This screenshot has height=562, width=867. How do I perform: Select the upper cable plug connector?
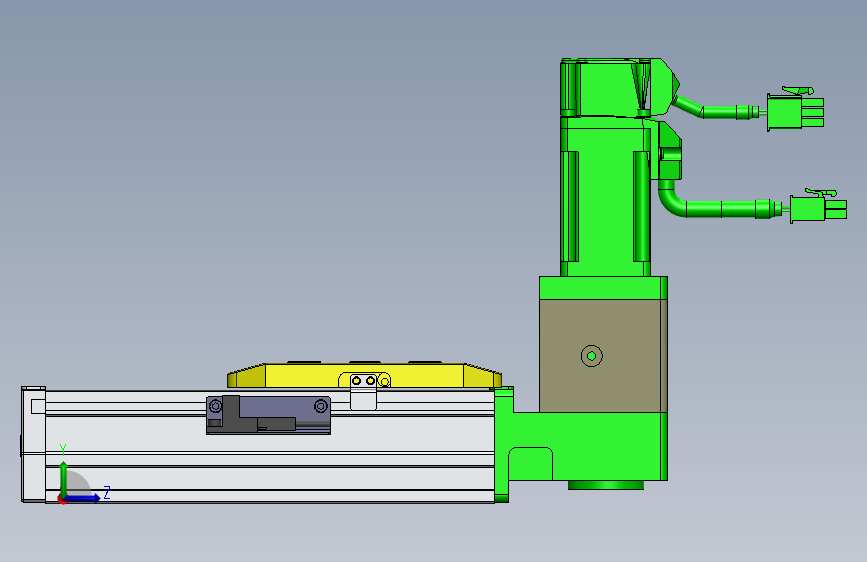796,111
